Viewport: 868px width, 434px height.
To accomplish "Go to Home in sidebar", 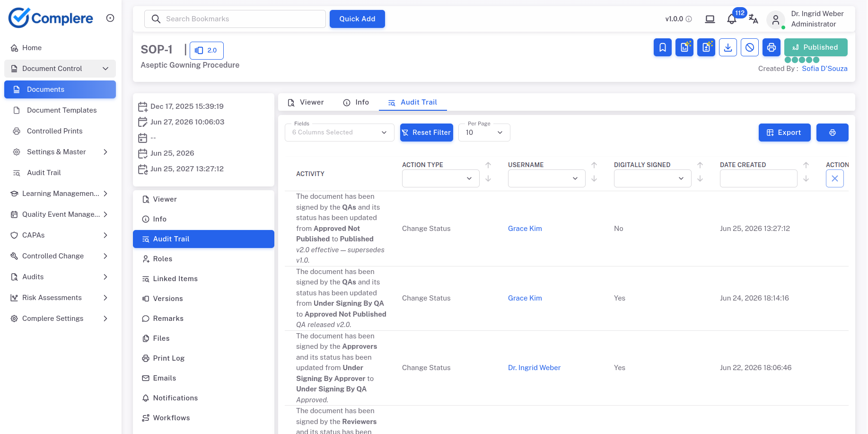I will (60, 48).
